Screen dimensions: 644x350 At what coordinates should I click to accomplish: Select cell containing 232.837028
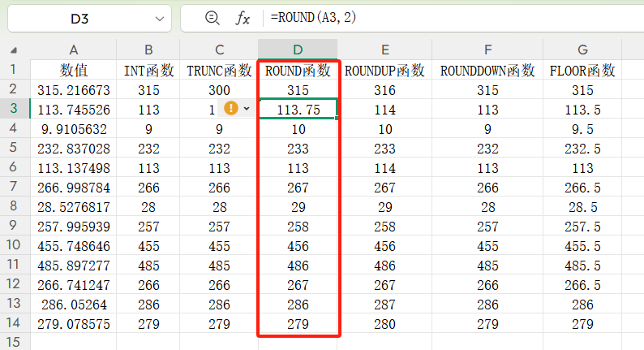[74, 148]
